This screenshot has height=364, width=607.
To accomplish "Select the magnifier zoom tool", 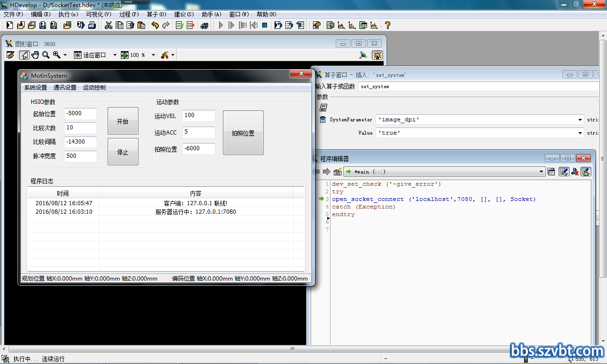I will (46, 55).
